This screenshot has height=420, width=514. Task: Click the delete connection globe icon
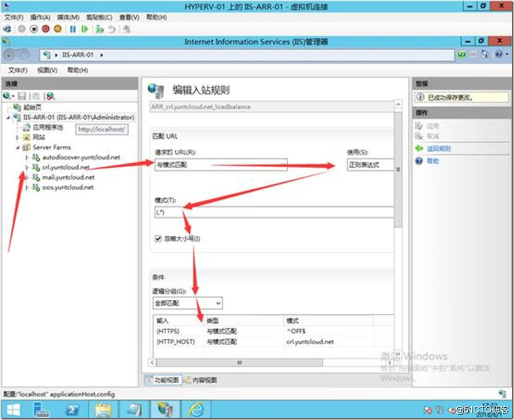pyautogui.click(x=50, y=96)
